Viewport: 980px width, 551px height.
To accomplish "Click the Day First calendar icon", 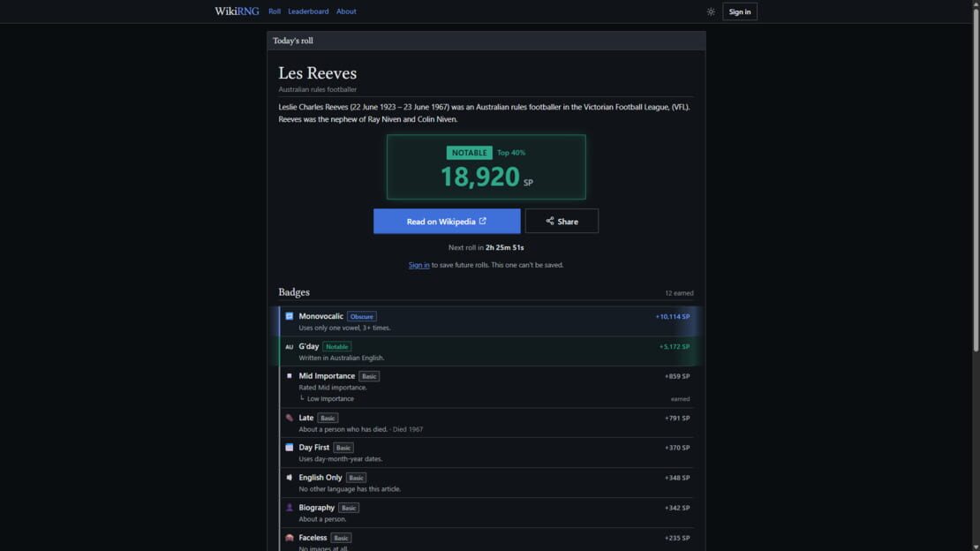I will click(x=290, y=448).
